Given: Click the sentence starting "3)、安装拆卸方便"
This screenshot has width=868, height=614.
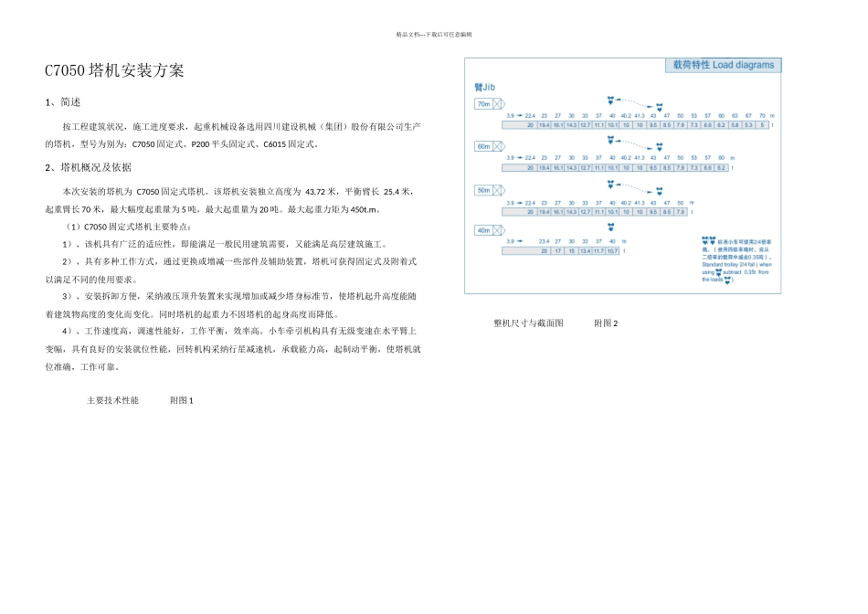Looking at the screenshot, I should (x=231, y=305).
